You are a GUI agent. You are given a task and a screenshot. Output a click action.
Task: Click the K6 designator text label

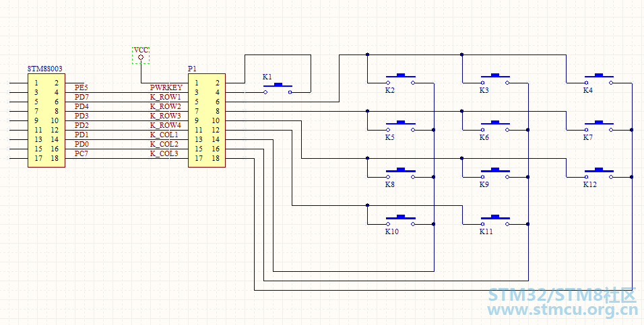click(x=484, y=137)
